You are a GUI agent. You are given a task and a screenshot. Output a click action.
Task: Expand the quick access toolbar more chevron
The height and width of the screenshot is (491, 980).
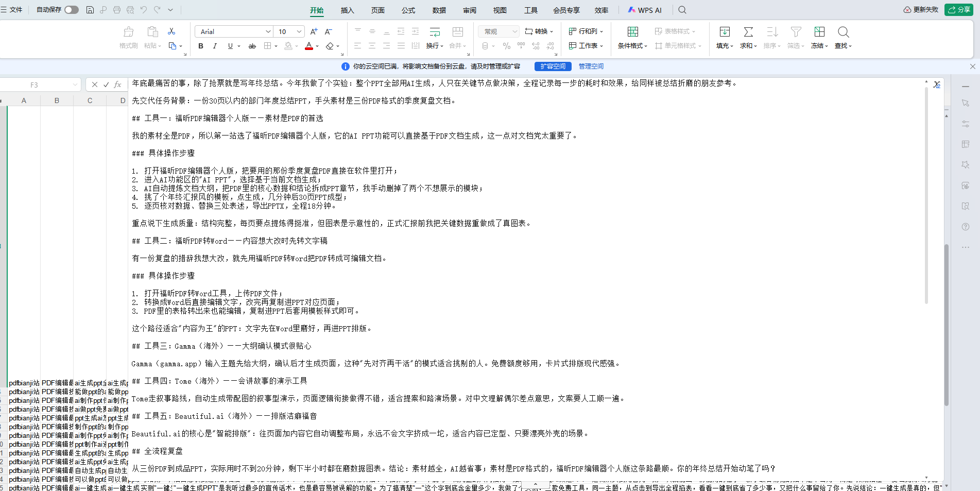(170, 10)
